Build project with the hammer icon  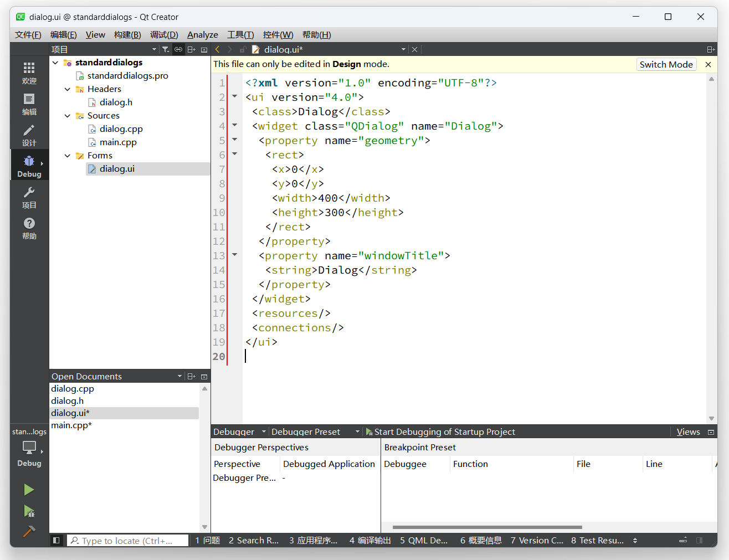[29, 532]
